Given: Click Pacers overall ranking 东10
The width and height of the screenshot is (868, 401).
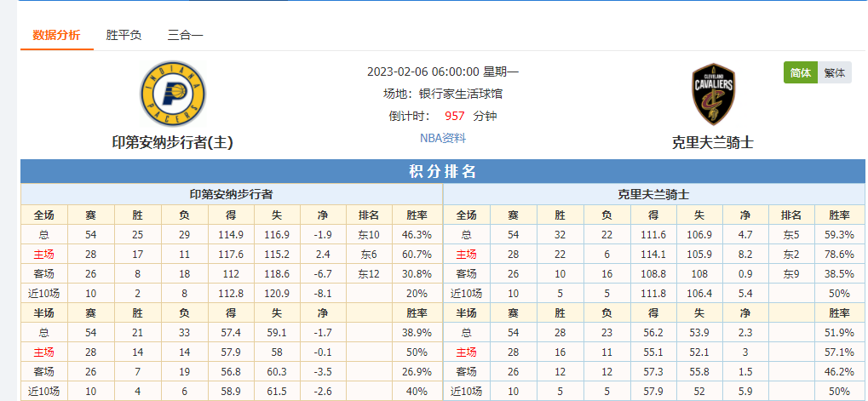Looking at the screenshot, I should point(369,234).
